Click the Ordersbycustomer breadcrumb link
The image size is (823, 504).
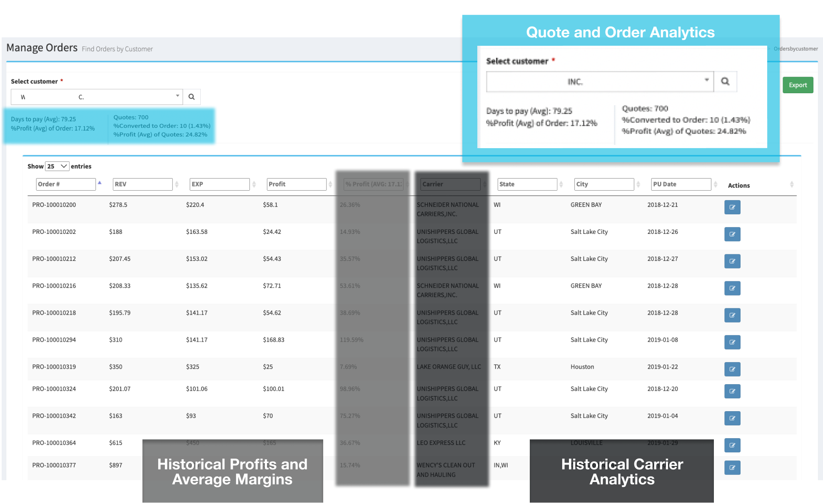(796, 49)
